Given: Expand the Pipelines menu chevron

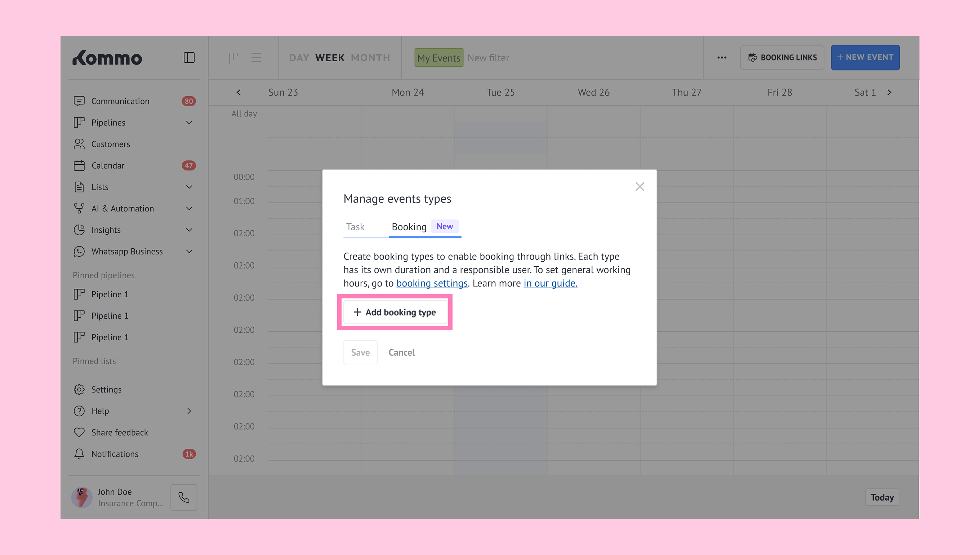Looking at the screenshot, I should point(189,123).
